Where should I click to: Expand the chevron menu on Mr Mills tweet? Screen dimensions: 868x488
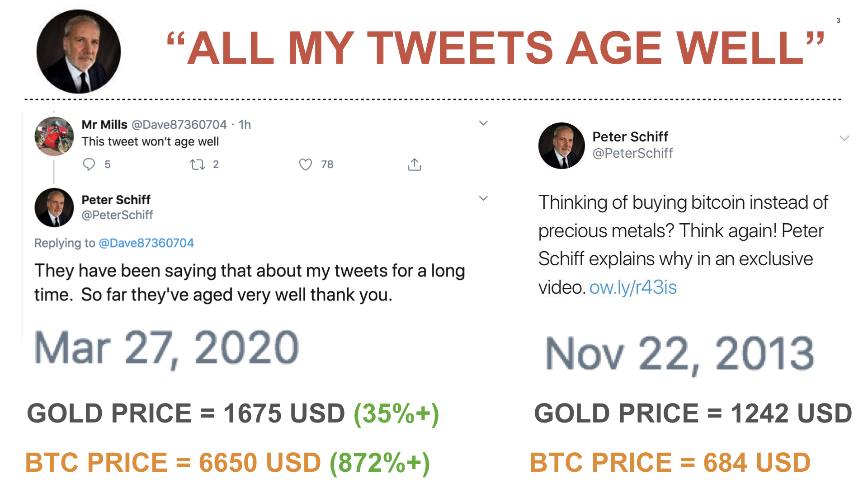pyautogui.click(x=483, y=123)
